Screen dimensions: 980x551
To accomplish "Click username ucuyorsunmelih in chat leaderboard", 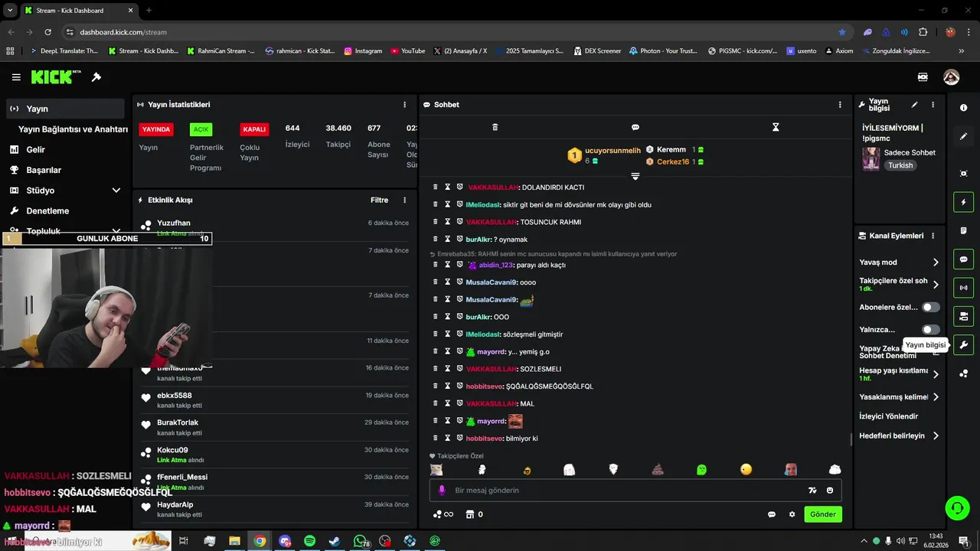I will [612, 151].
